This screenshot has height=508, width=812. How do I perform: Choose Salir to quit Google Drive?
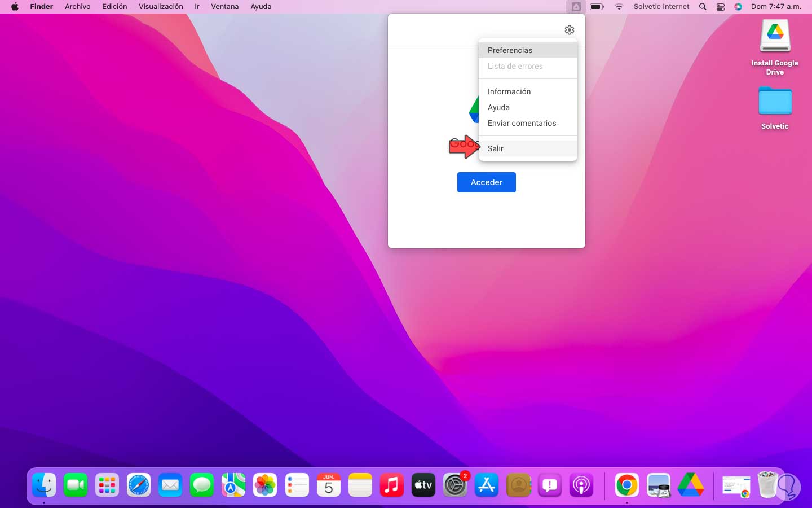point(528,148)
